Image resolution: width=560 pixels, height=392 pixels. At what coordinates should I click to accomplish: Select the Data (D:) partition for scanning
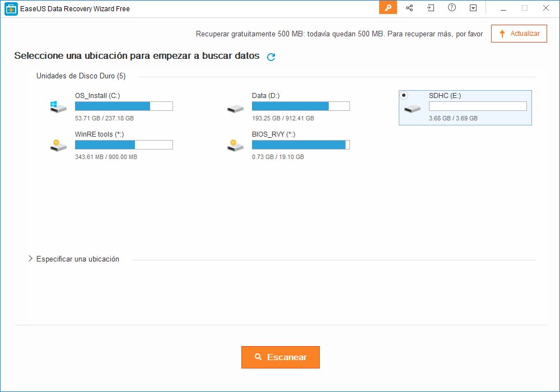pyautogui.click(x=301, y=106)
